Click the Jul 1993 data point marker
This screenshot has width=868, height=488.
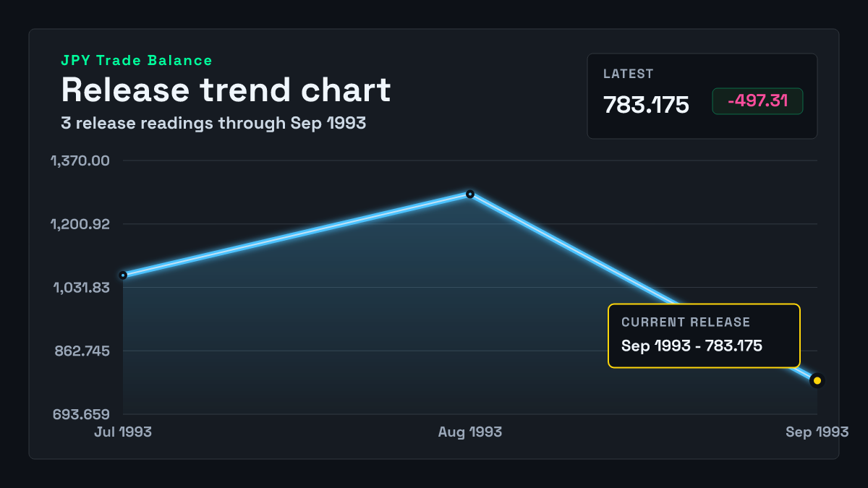click(x=123, y=275)
